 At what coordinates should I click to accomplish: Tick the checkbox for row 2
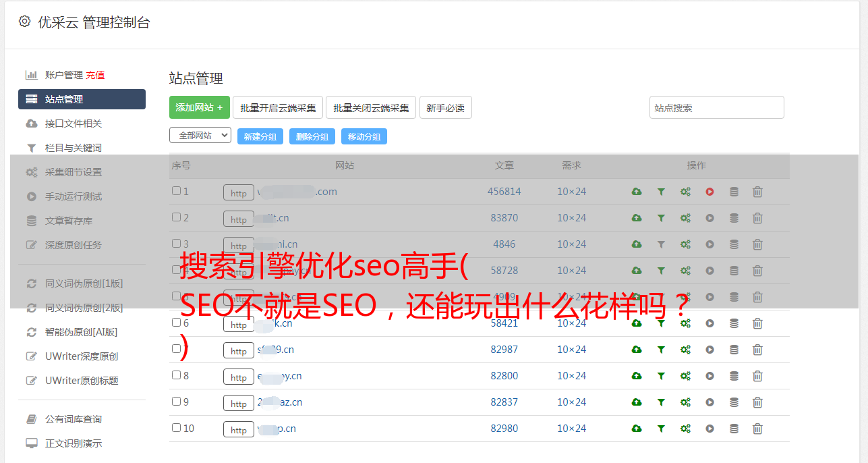[176, 217]
